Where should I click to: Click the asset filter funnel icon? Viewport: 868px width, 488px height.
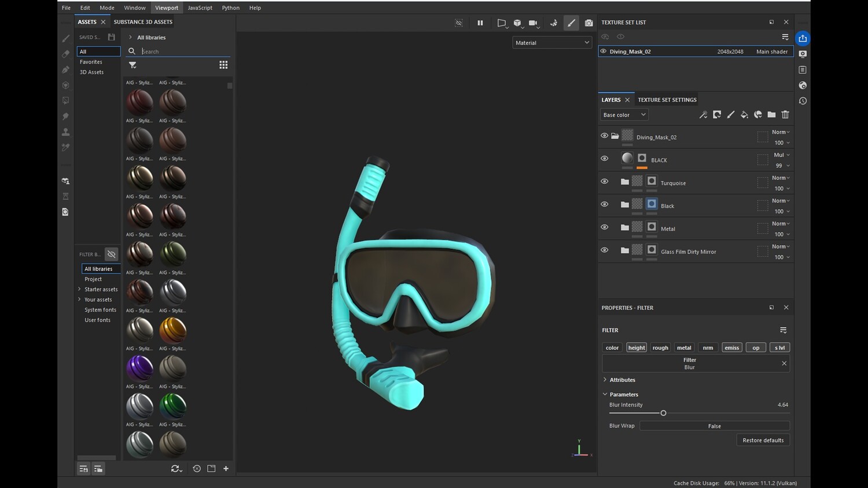pyautogui.click(x=133, y=65)
